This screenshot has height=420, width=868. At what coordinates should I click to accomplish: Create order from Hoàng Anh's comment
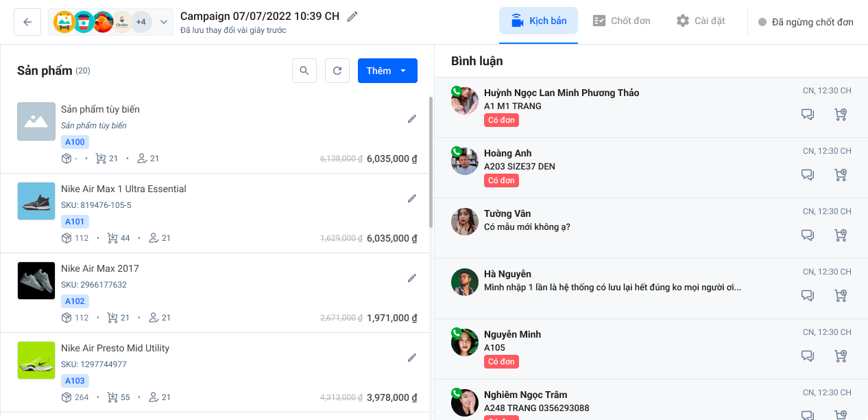(x=841, y=175)
